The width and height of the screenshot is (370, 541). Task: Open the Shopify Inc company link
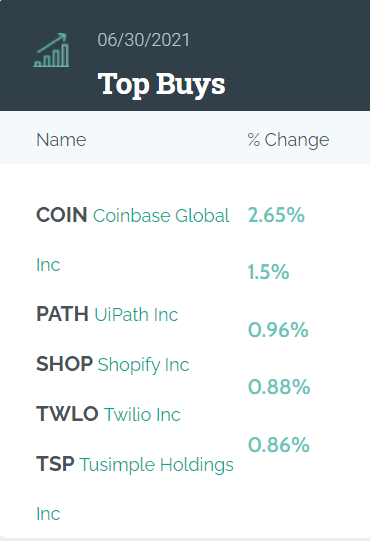143,365
